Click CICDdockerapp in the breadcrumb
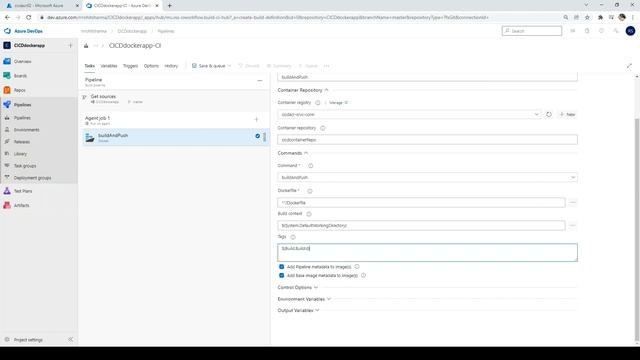Viewport: 640px width, 360px height. [132, 31]
